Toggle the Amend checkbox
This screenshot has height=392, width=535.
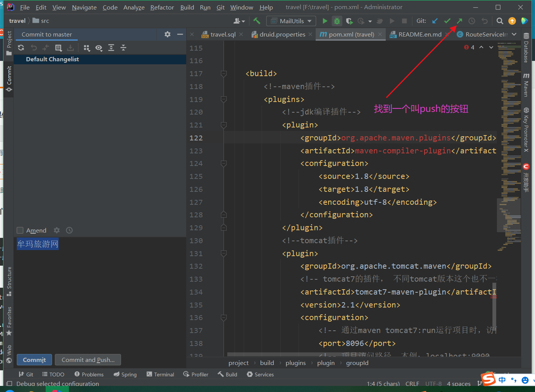pyautogui.click(x=20, y=230)
